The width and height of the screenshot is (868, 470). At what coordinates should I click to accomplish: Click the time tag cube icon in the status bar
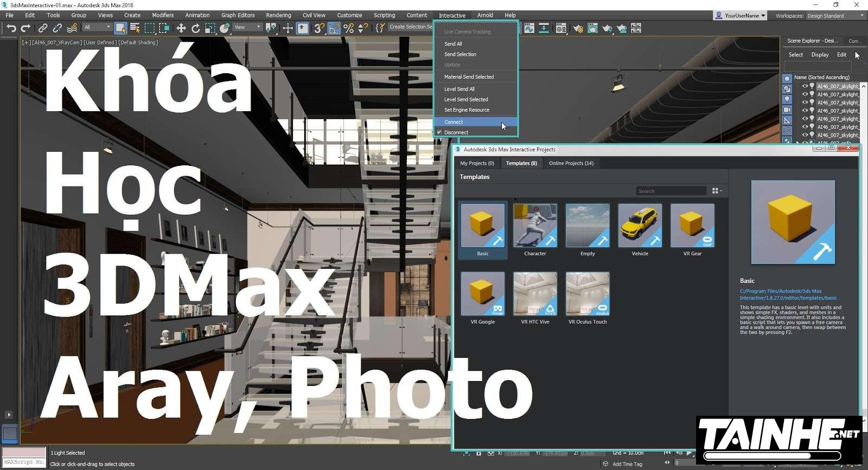[605, 464]
